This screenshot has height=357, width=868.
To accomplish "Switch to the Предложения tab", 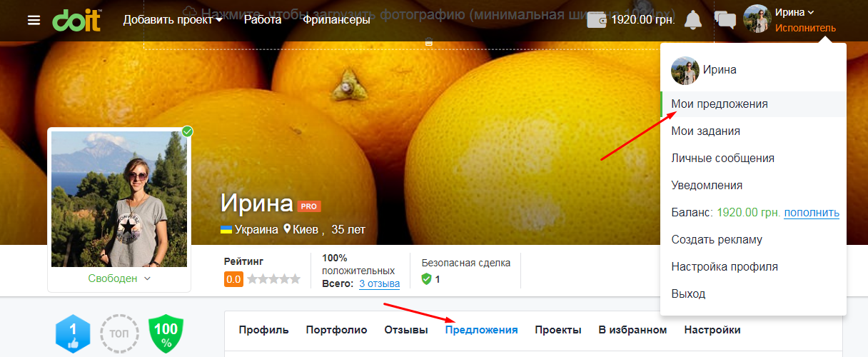I will click(x=481, y=330).
